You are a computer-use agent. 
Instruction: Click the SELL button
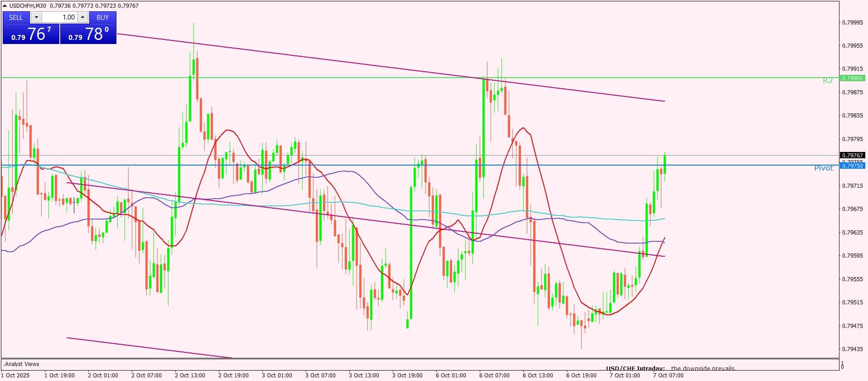[16, 17]
